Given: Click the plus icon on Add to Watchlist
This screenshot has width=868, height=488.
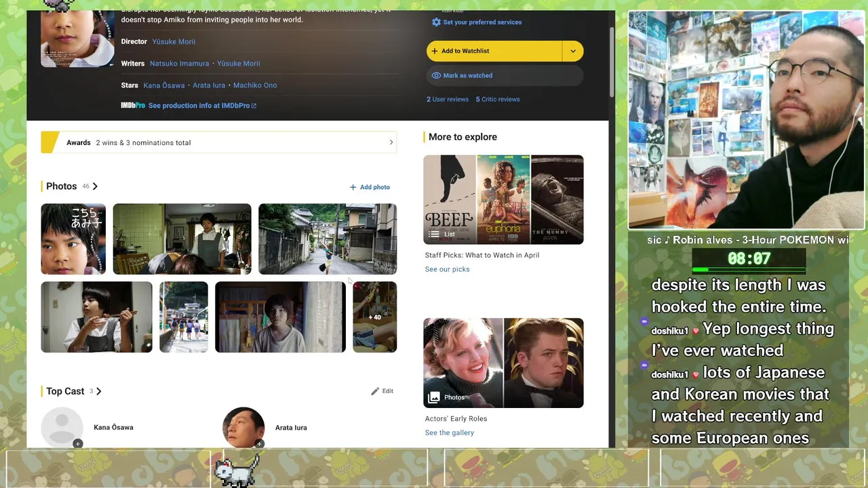Looking at the screenshot, I should (435, 51).
